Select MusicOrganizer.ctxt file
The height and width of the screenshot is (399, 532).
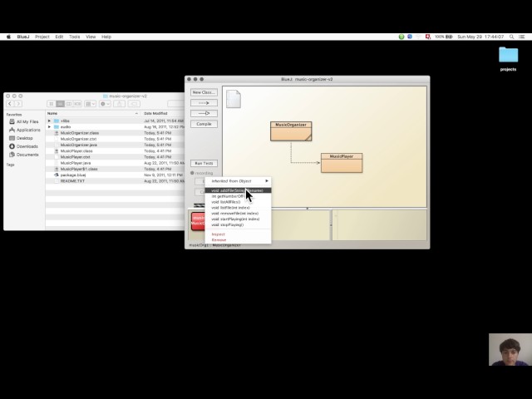[x=115, y=139]
